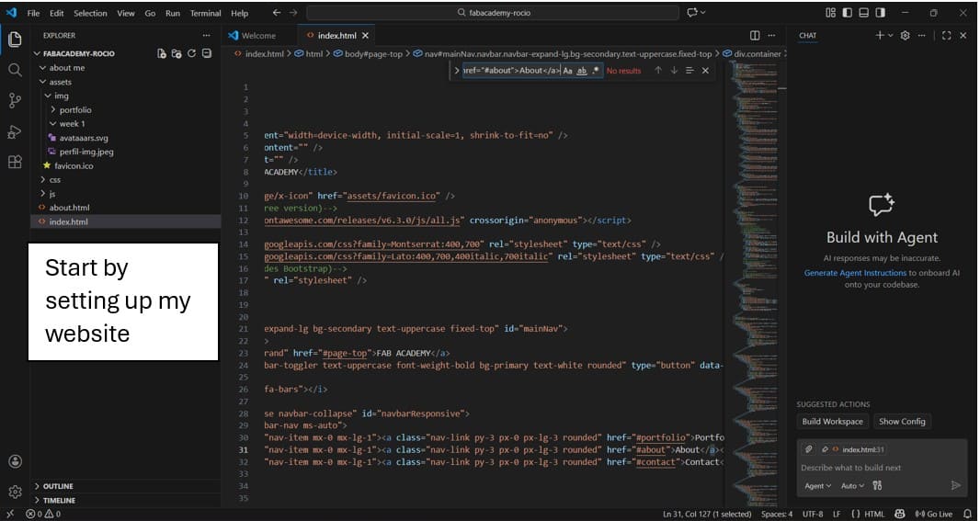Click New File icon in Explorer header
Viewport: 980px width, 521px height.
tap(162, 53)
